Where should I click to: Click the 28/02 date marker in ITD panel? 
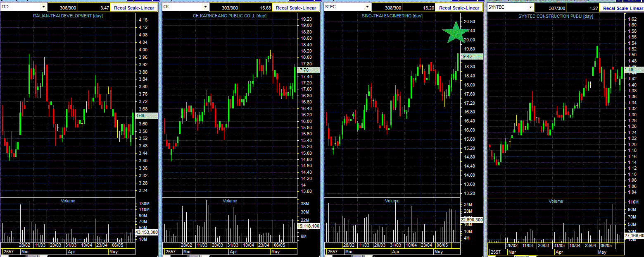click(x=25, y=245)
